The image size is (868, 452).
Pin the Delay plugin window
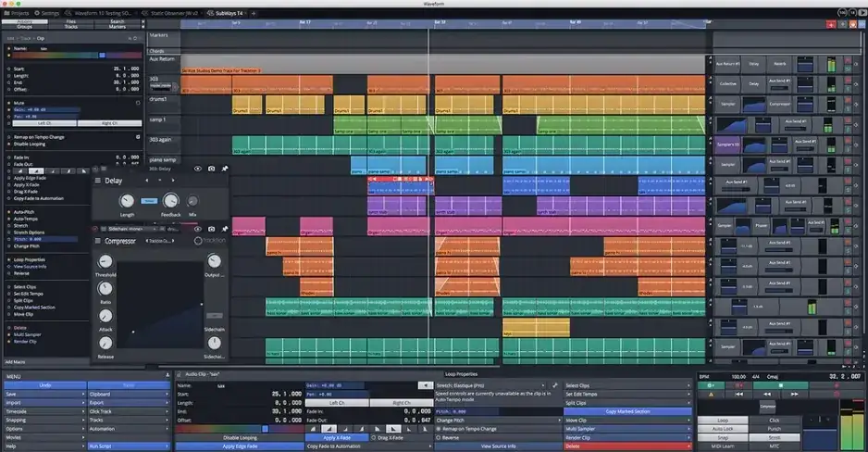224,169
